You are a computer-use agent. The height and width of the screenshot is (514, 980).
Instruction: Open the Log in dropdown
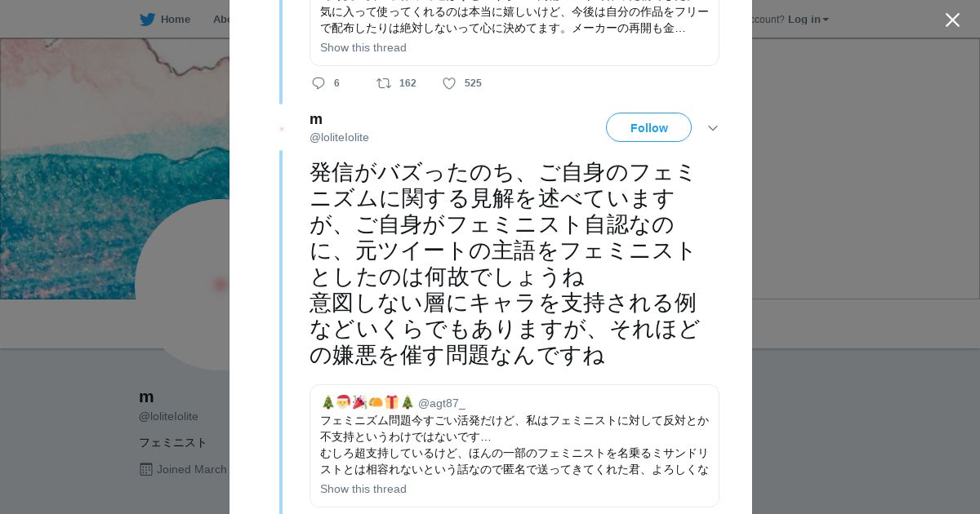point(808,20)
